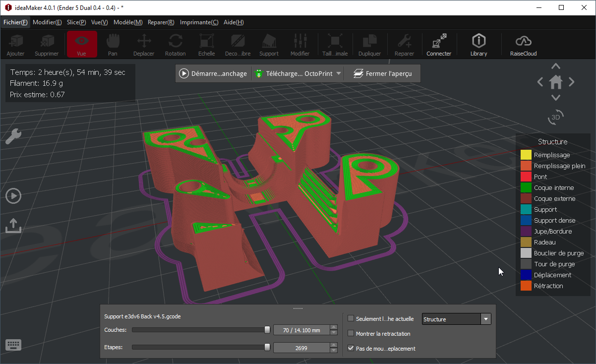Enable the Montrer la retractation checkbox
Screen dimensions: 596x364
pos(351,333)
